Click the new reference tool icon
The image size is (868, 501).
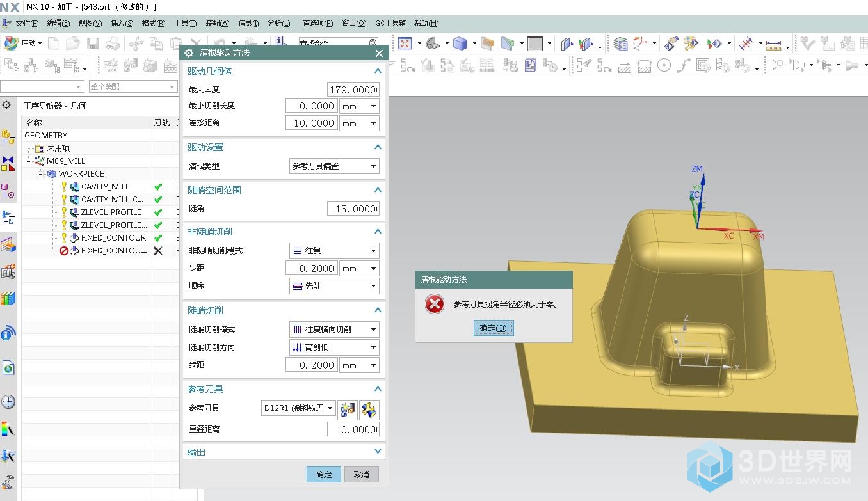click(347, 409)
